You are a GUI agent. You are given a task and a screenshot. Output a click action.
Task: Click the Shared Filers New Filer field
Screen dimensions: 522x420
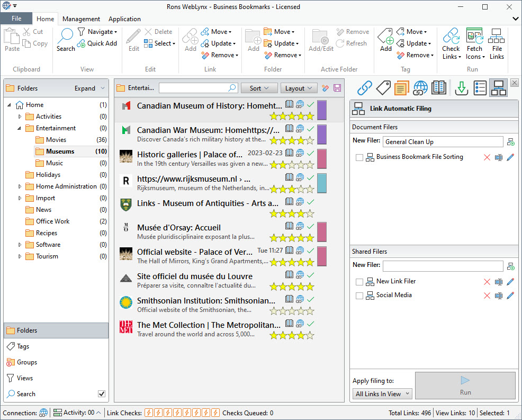coord(443,266)
